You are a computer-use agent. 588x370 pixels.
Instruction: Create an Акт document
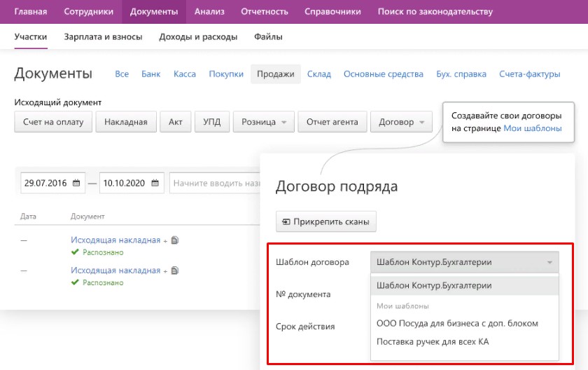(x=176, y=122)
